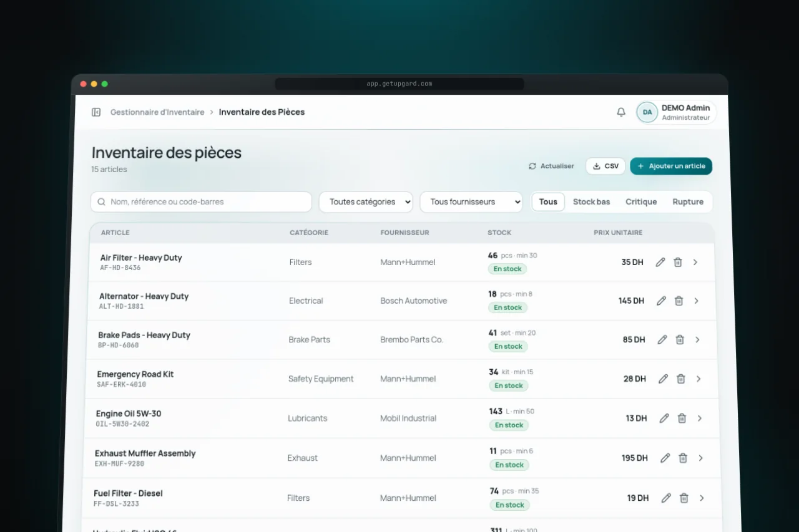The height and width of the screenshot is (532, 799).
Task: Open Gestionnaire d'Inventaire breadcrumb link
Action: (157, 112)
